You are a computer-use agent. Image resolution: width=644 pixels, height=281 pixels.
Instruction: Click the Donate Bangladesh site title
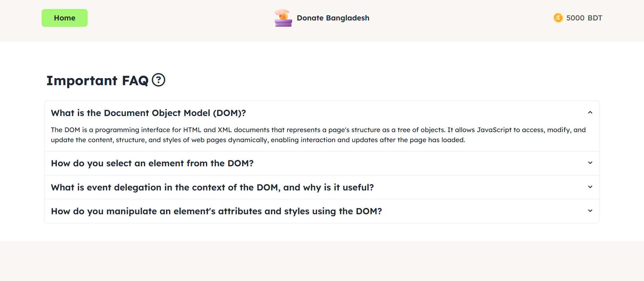(x=333, y=18)
